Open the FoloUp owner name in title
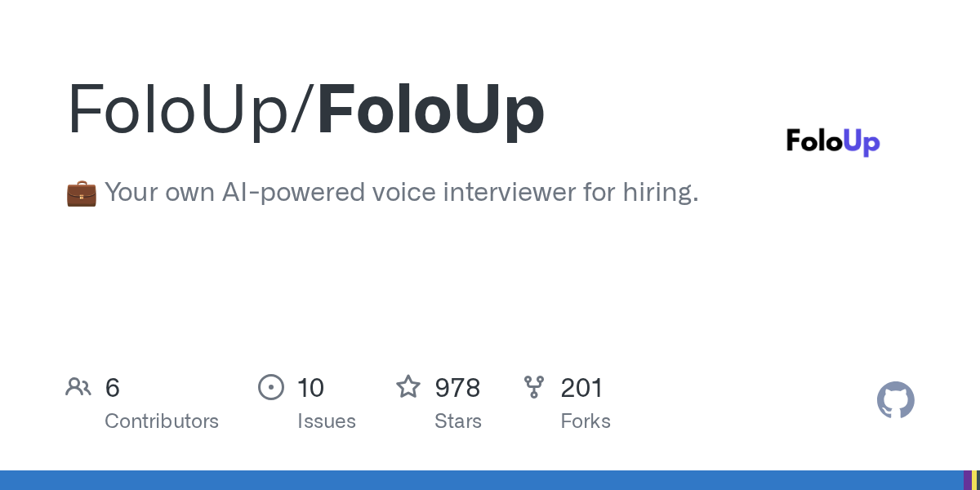This screenshot has width=980, height=490. [x=184, y=109]
